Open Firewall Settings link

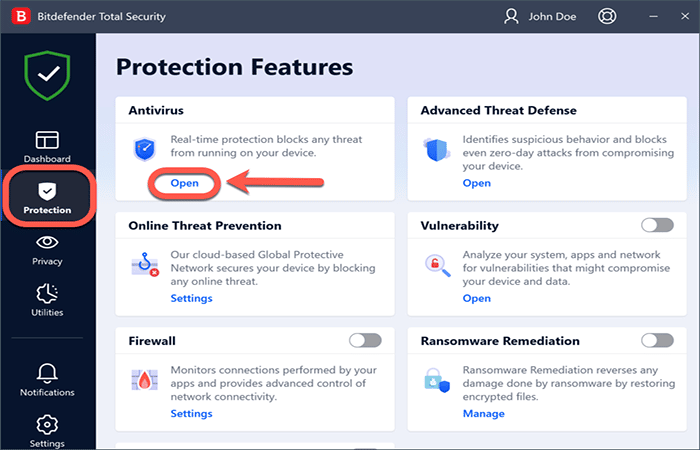click(191, 413)
